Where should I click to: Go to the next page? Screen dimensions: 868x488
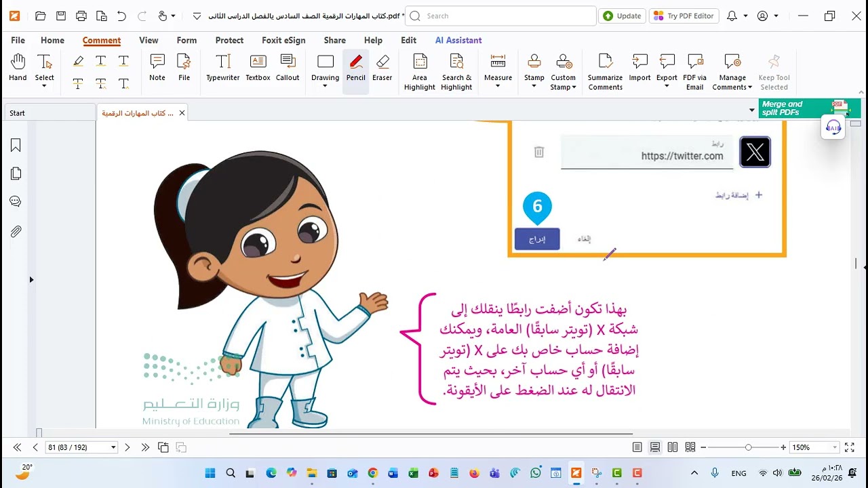click(127, 447)
